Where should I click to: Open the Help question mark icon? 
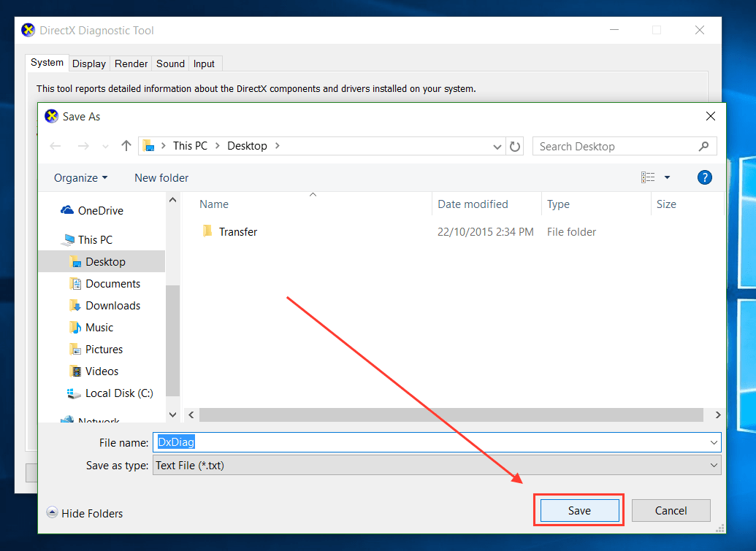(x=704, y=177)
